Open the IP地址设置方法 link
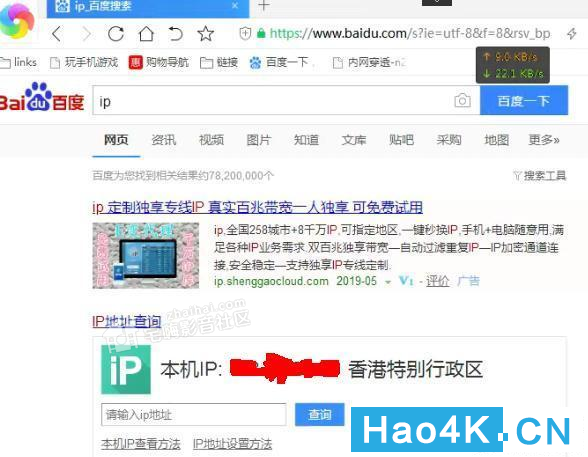This screenshot has width=588, height=457. [x=232, y=444]
